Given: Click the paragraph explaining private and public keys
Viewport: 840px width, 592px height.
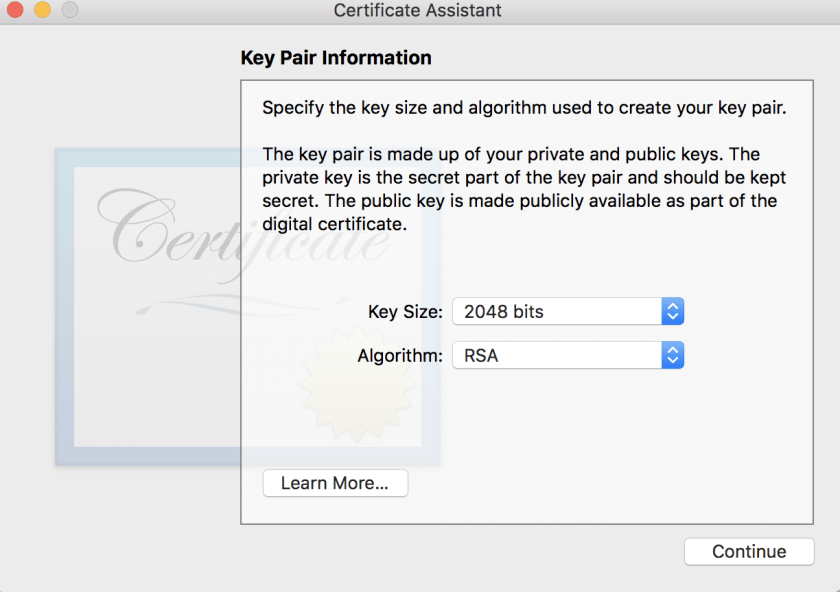Looking at the screenshot, I should 518,189.
